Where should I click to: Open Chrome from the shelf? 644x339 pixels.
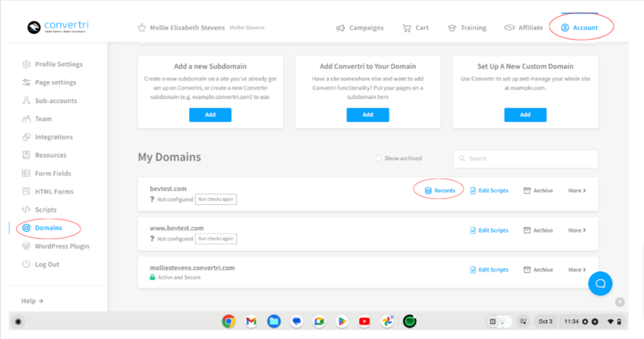tap(228, 321)
